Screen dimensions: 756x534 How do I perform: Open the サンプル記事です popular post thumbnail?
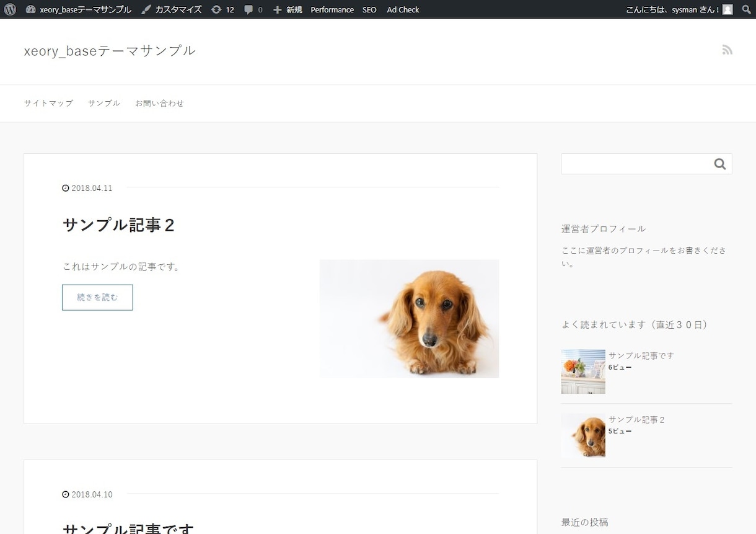pos(583,372)
